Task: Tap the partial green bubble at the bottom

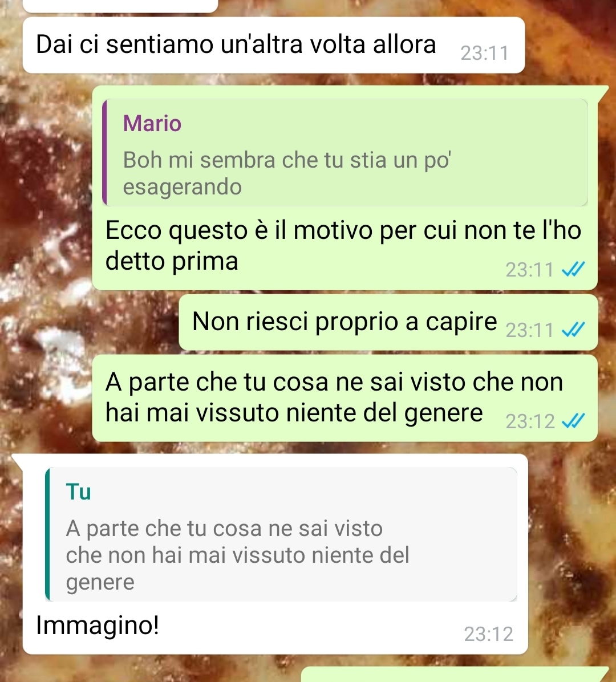Action: (455, 674)
